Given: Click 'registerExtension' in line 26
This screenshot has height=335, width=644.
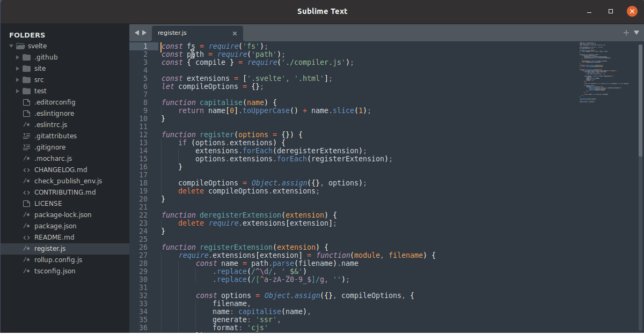Looking at the screenshot, I should pos(235,247).
